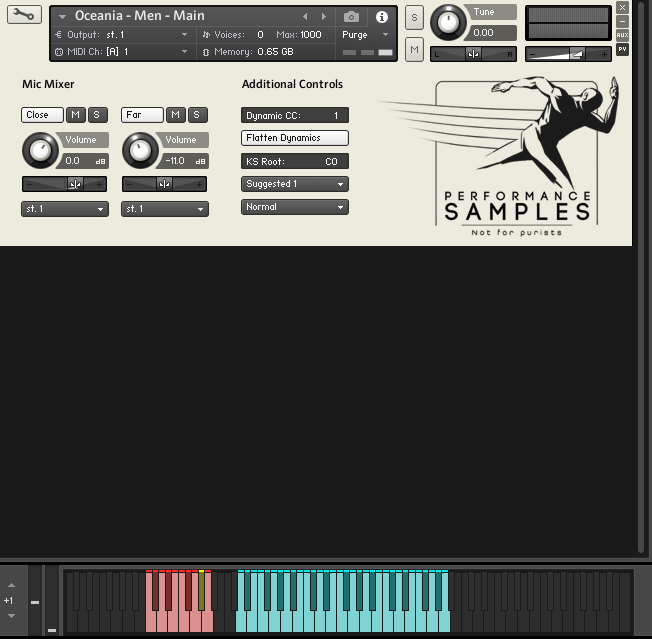
Task: Click the Output routing icon
Action: coord(59,35)
